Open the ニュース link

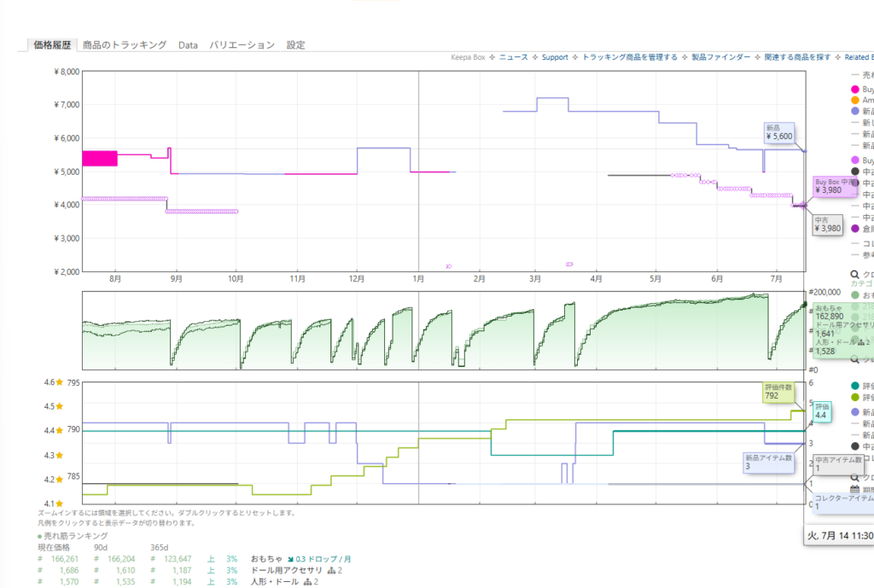[x=513, y=57]
